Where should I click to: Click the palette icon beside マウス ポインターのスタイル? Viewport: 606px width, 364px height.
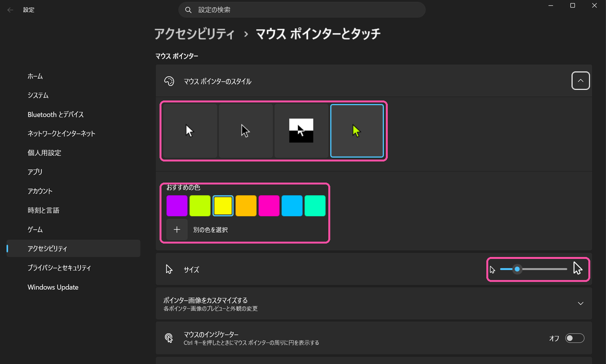point(170,81)
